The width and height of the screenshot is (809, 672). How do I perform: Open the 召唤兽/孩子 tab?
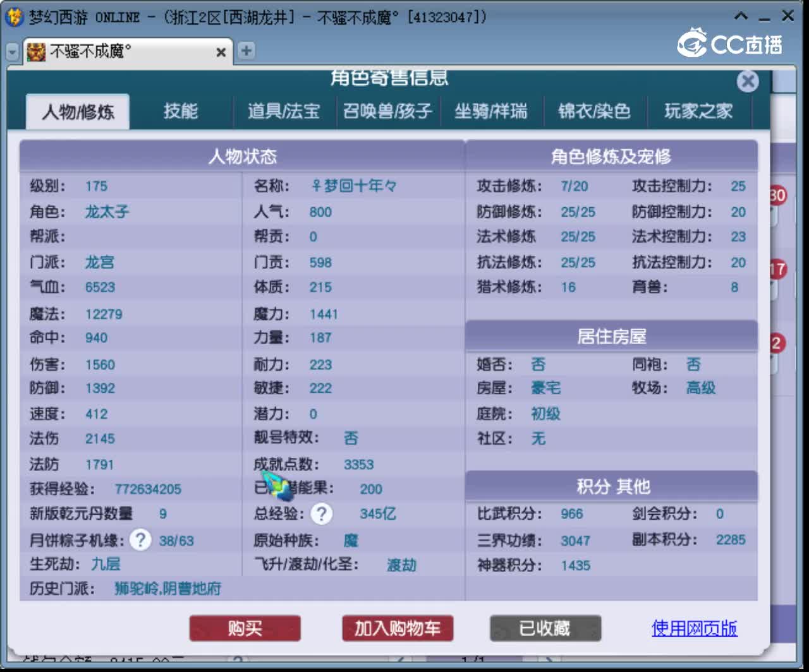coord(387,111)
